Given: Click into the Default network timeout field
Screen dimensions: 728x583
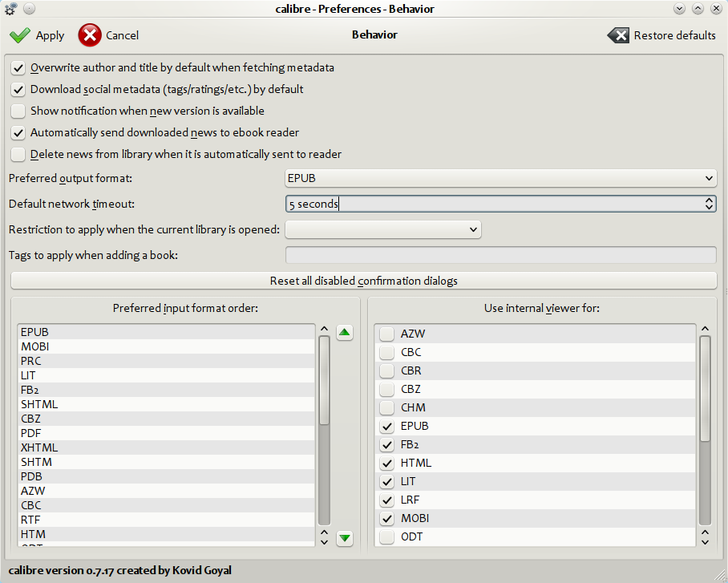Looking at the screenshot, I should tap(495, 204).
